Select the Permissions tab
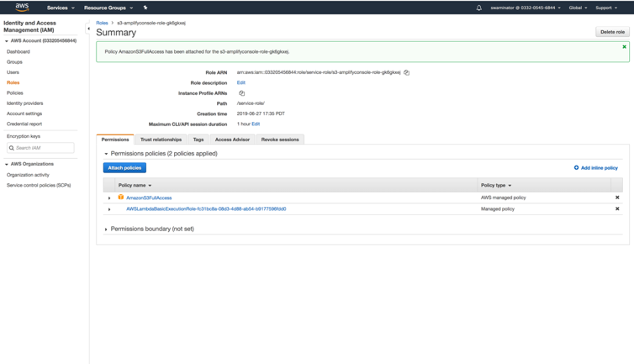 click(x=115, y=140)
